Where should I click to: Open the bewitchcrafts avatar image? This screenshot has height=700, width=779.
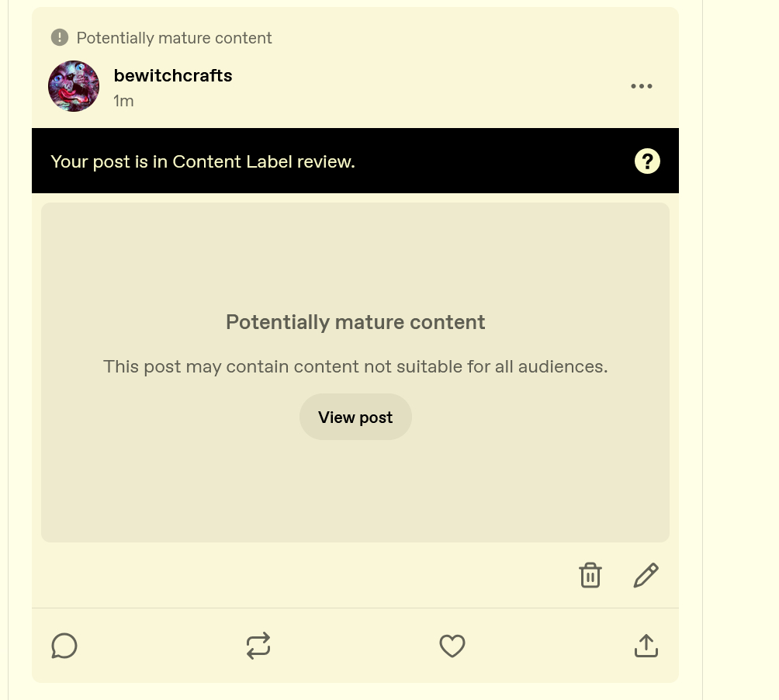coord(74,86)
